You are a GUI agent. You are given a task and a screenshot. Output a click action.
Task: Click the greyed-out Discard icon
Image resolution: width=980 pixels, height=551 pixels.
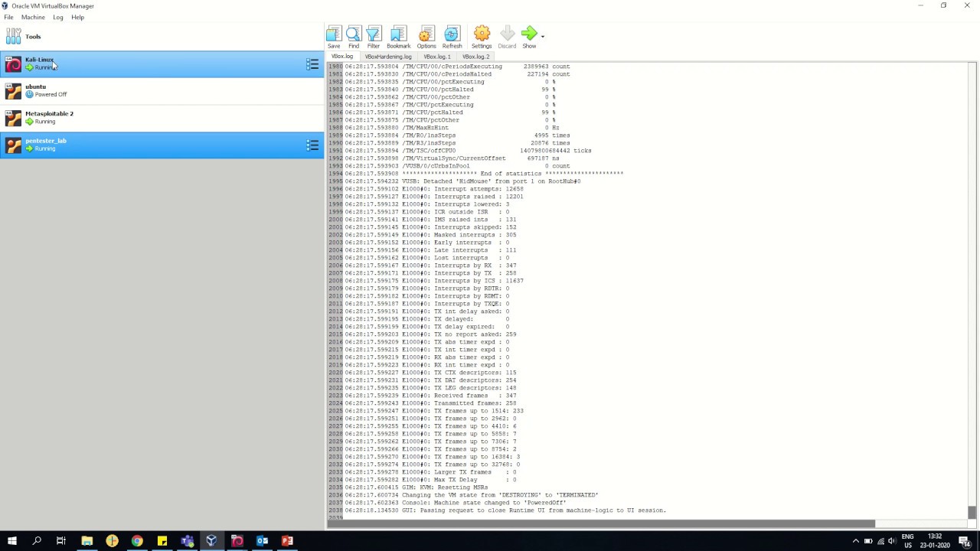(507, 34)
